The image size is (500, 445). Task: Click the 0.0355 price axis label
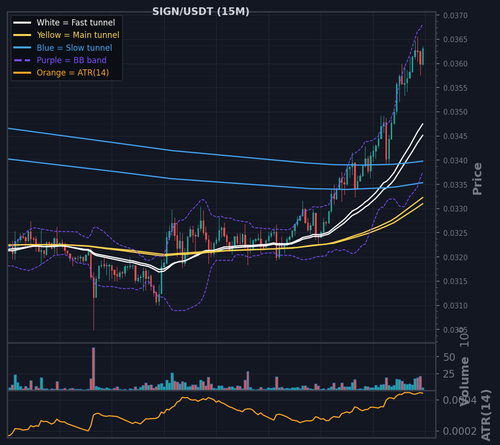(x=455, y=88)
